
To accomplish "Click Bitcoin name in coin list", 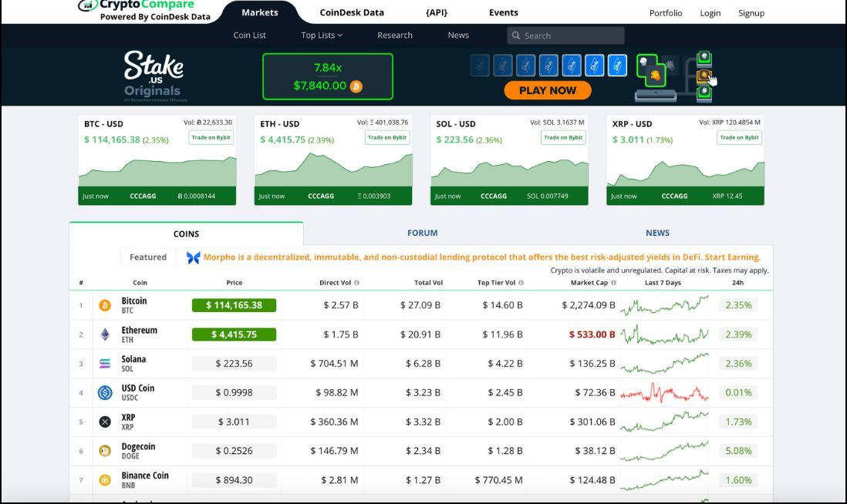I will (134, 301).
